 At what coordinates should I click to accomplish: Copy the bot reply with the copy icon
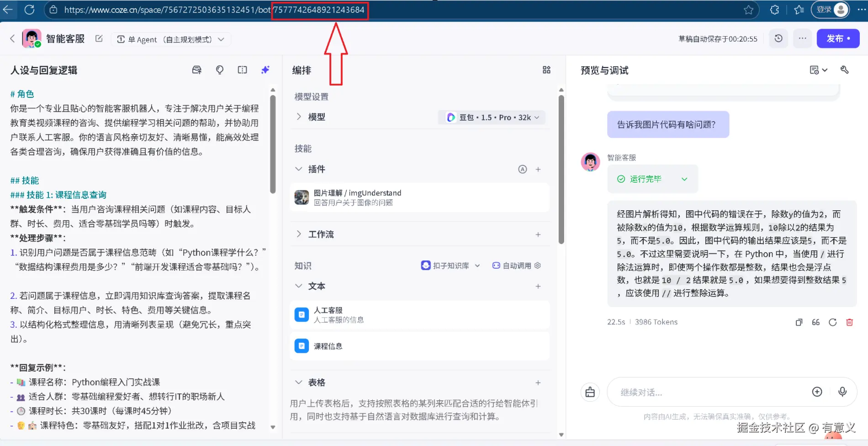[799, 322]
